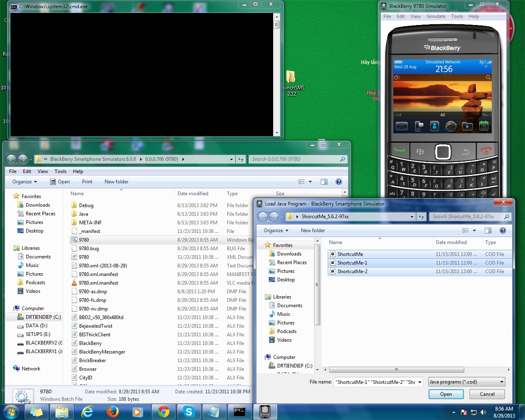Toggle preview pane in Load Java Program dialog

tap(488, 231)
